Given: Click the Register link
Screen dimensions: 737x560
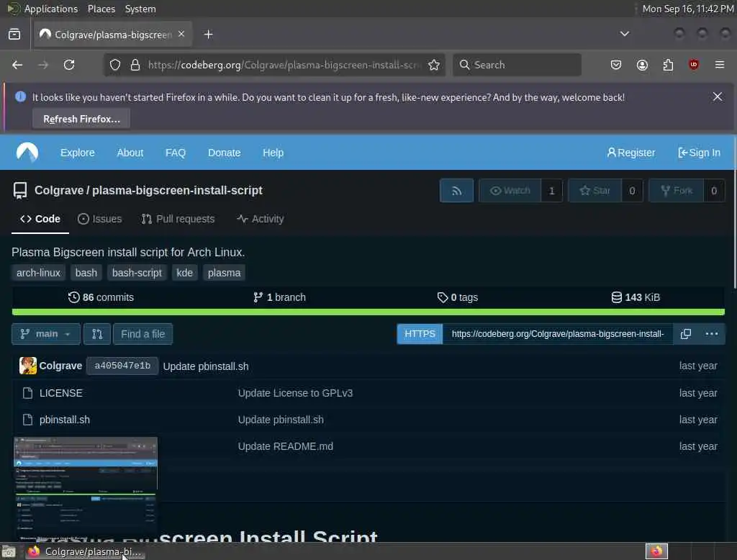Looking at the screenshot, I should [630, 153].
